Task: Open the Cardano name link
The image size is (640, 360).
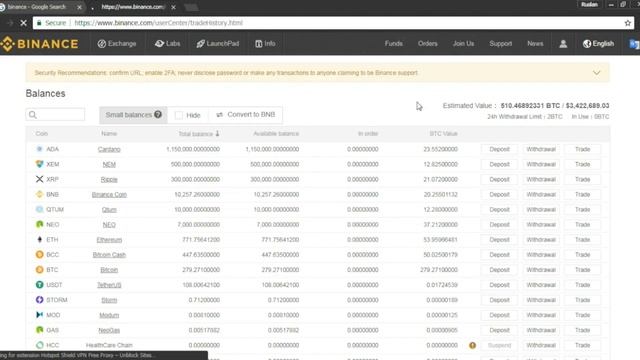Action: [109, 149]
